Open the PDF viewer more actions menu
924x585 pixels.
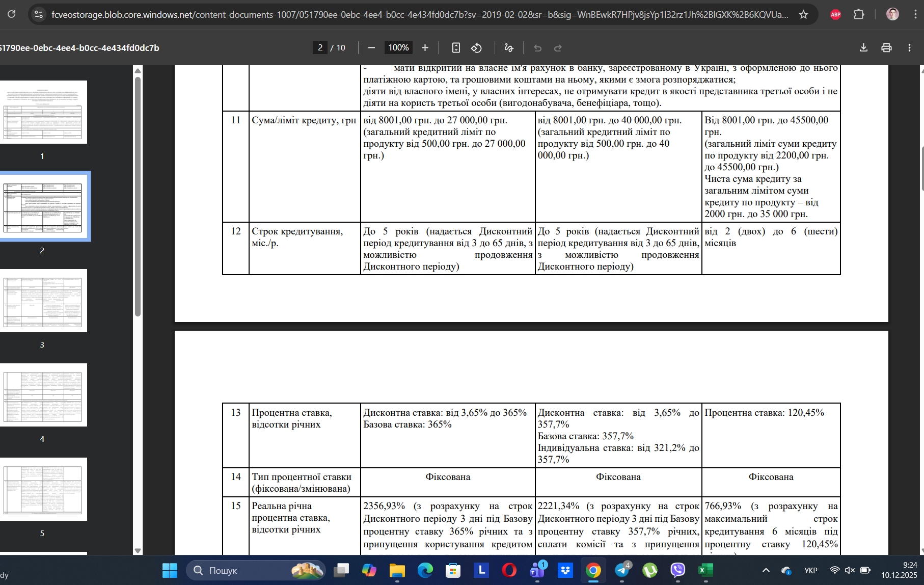[909, 47]
